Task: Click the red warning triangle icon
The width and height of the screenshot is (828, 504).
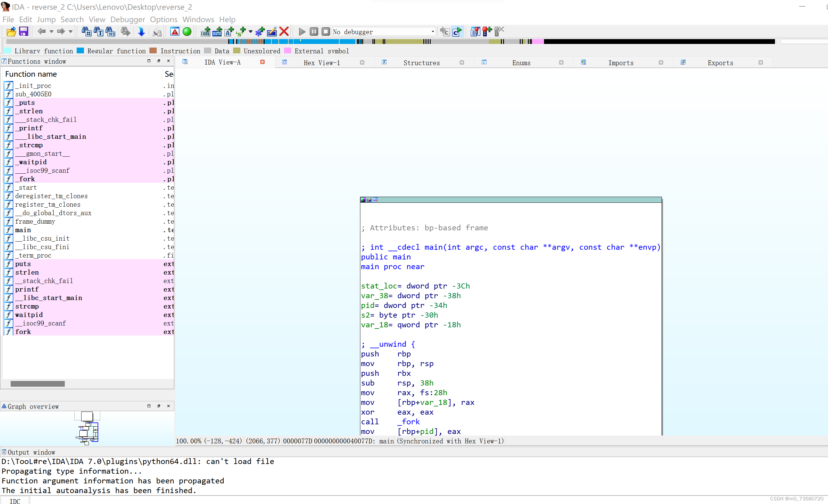Action: tap(175, 32)
